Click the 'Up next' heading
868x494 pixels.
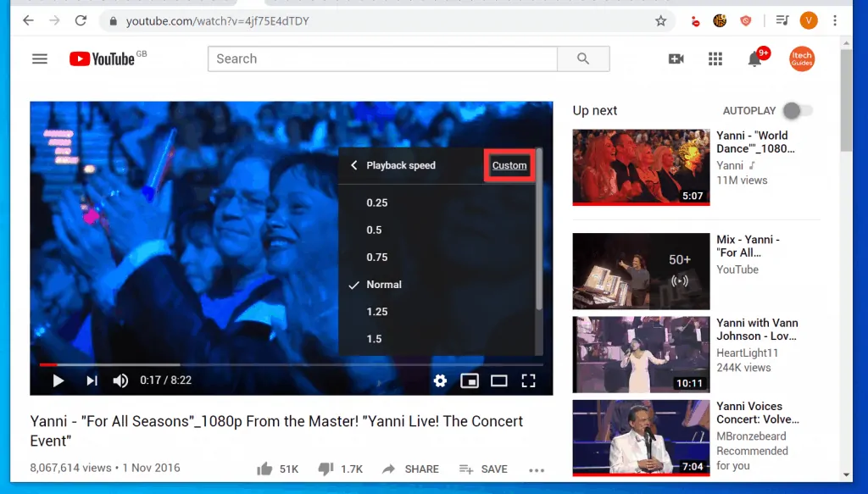[594, 111]
